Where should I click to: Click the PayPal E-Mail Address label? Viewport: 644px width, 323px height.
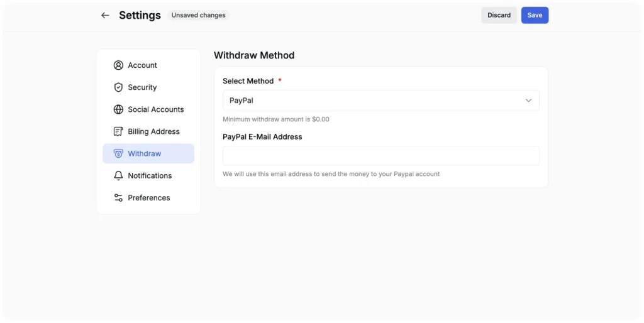coord(262,136)
